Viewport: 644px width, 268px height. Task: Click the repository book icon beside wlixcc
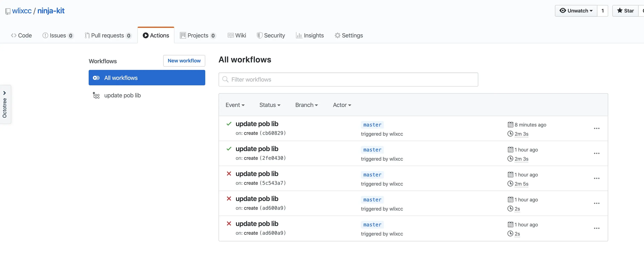point(8,11)
